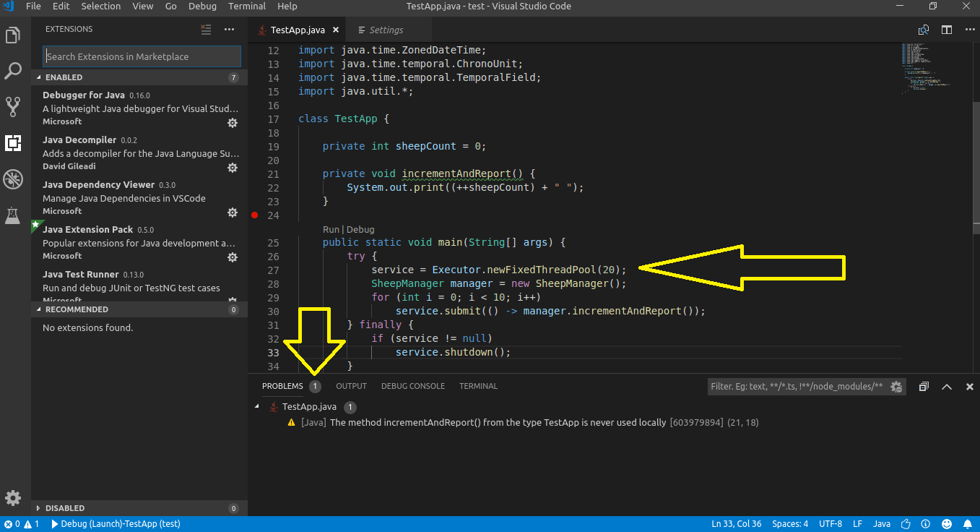Image resolution: width=980 pixels, height=532 pixels.
Task: Open the Source Control view icon
Action: 13,107
